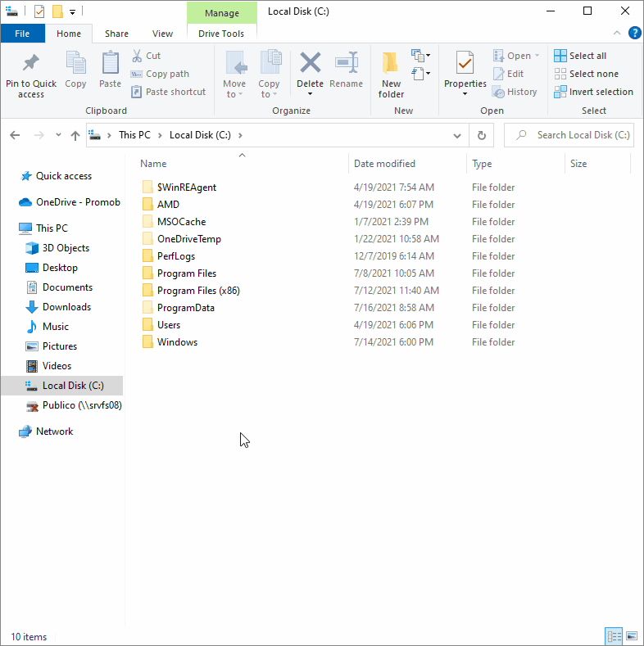Image resolution: width=644 pixels, height=646 pixels.
Task: Select the Users folder row
Action: point(169,325)
